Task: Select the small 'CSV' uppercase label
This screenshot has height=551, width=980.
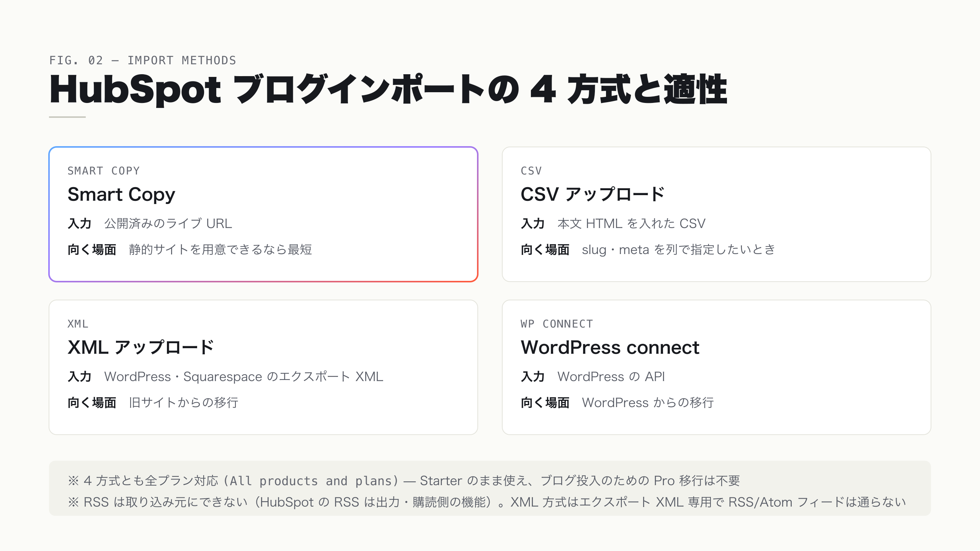Action: (531, 171)
